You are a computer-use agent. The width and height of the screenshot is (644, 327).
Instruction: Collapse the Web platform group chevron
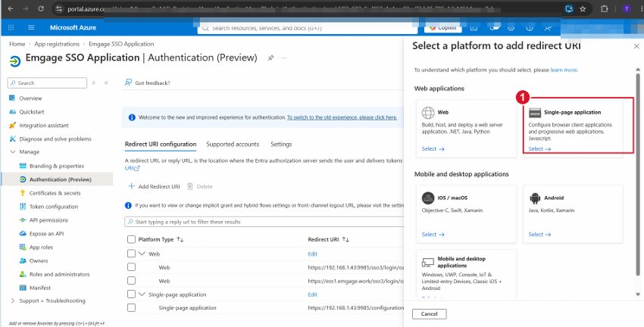point(142,254)
